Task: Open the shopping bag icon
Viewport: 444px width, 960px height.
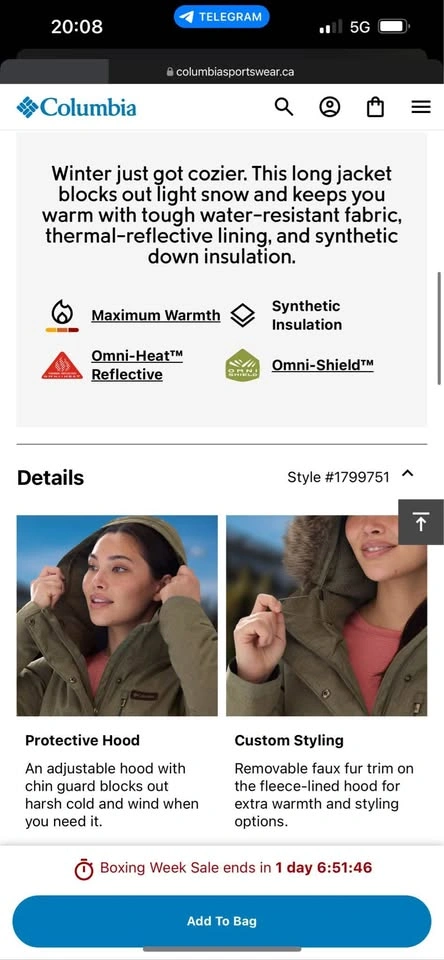Action: [x=375, y=107]
